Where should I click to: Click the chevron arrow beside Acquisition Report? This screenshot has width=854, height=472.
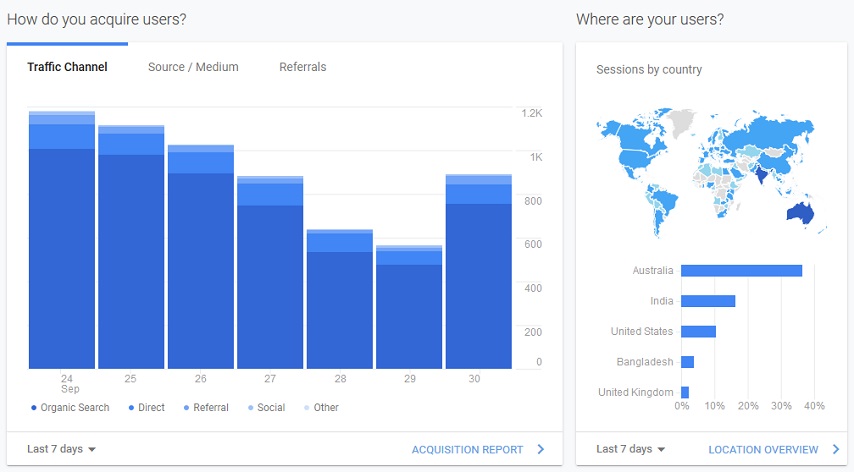coord(541,449)
